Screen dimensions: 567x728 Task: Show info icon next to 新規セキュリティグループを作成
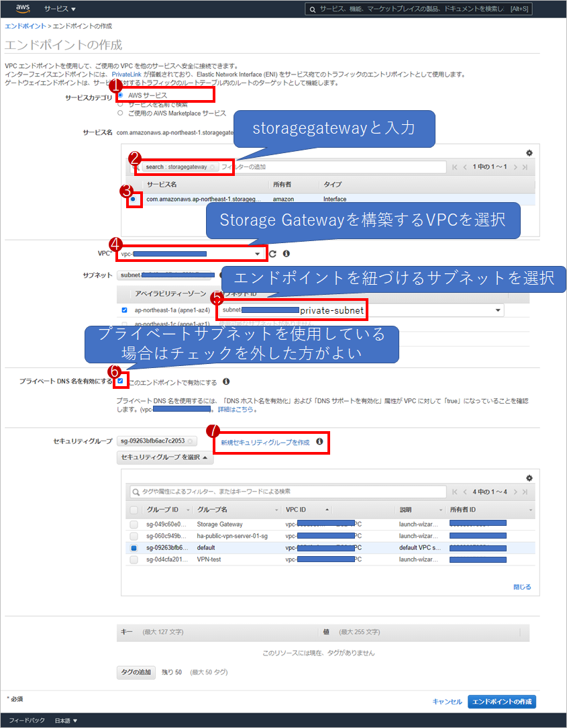319,441
